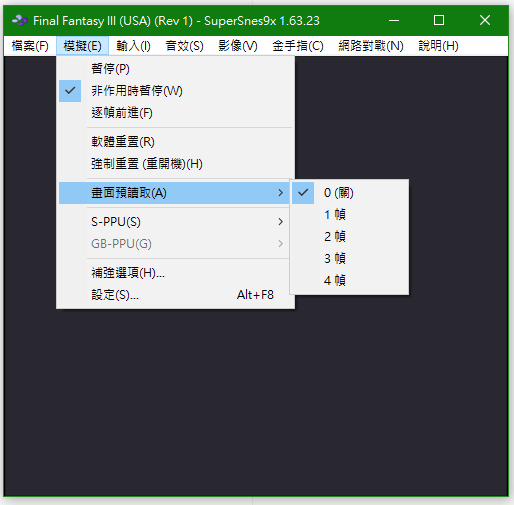Expand the 畫面預讀取(A) submenu
This screenshot has height=505, width=514.
[174, 193]
